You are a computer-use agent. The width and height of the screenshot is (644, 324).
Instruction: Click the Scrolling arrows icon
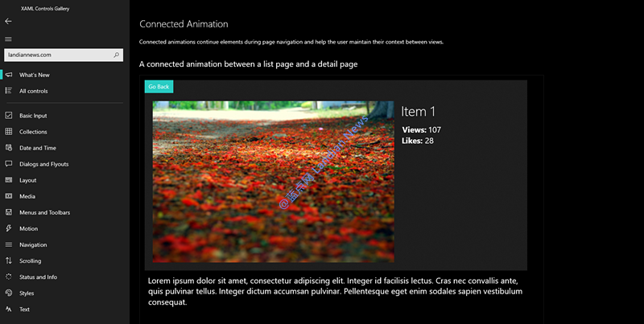[9, 260]
